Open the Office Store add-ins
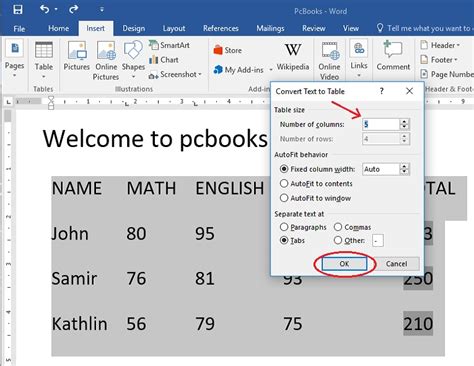The image size is (474, 366). click(228, 50)
